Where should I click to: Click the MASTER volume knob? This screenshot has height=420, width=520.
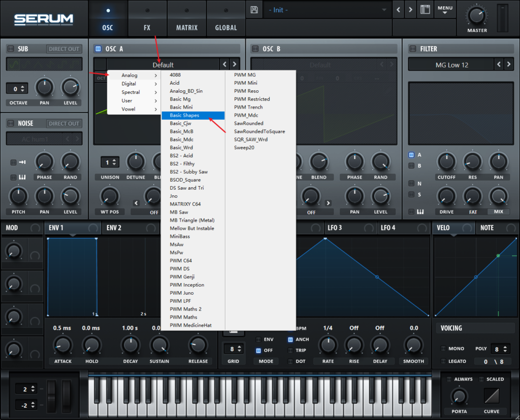[476, 15]
